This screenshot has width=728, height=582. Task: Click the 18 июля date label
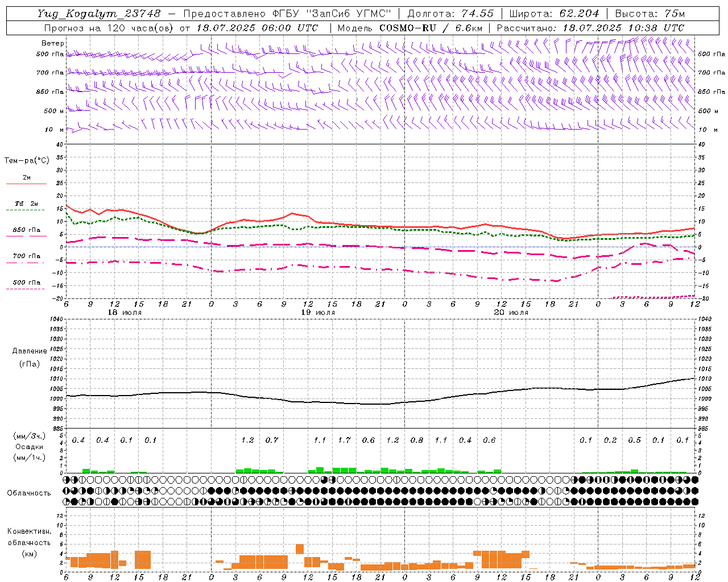(125, 313)
